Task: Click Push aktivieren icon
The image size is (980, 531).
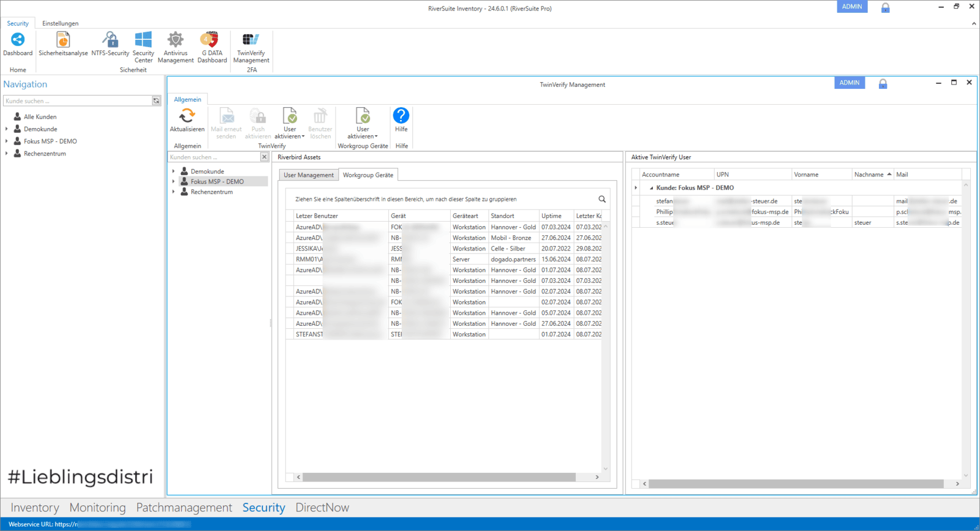Action: (258, 123)
